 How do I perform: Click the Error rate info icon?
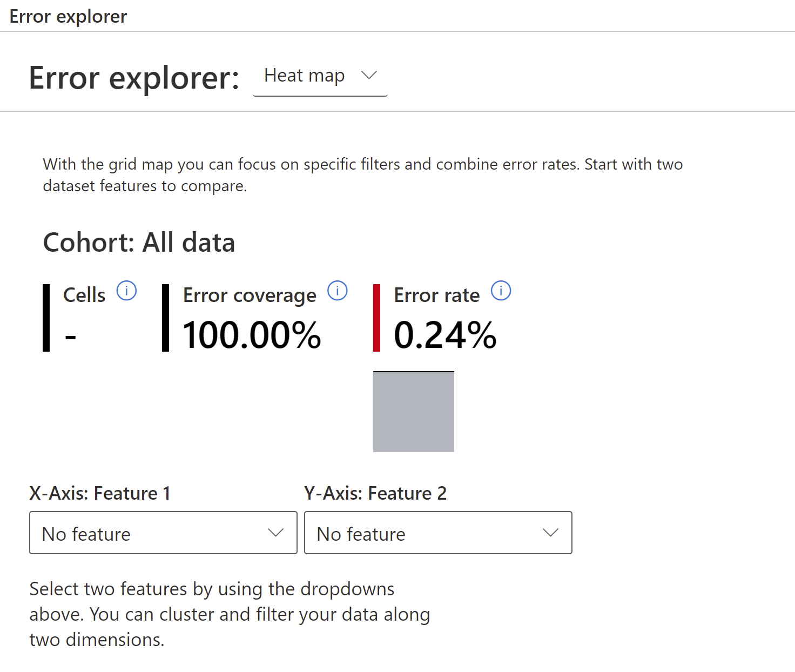501,291
